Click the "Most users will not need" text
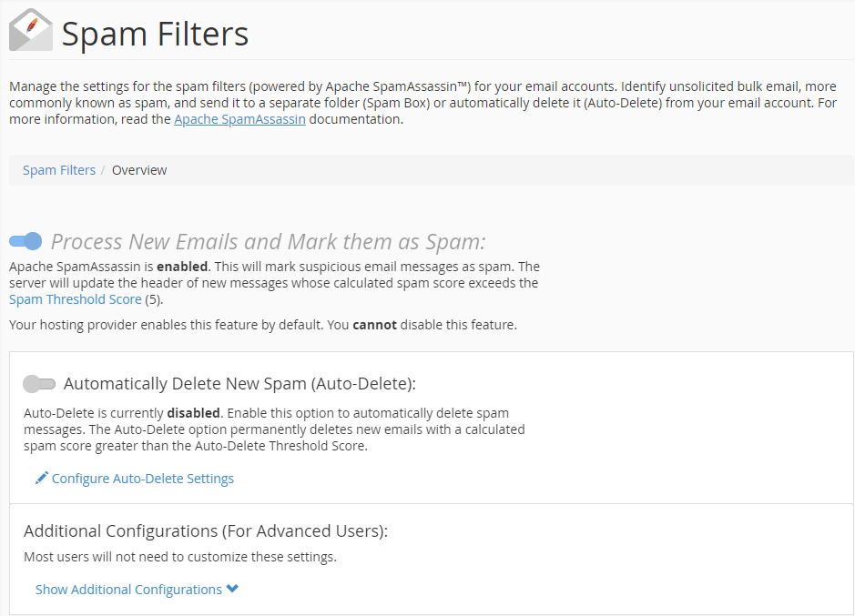This screenshot has width=855, height=616. coord(180,557)
